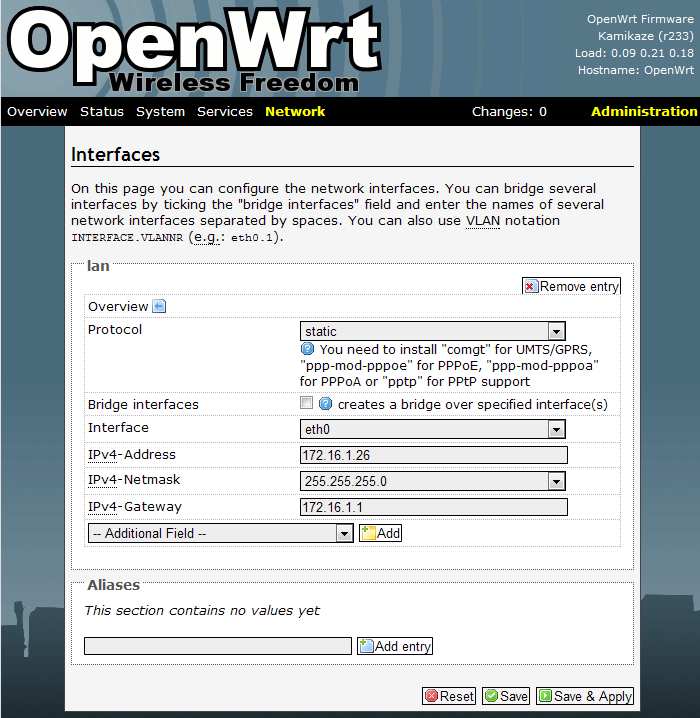Viewport: 700px width, 718px height.
Task: Click the Aliases section title
Action: (x=114, y=585)
